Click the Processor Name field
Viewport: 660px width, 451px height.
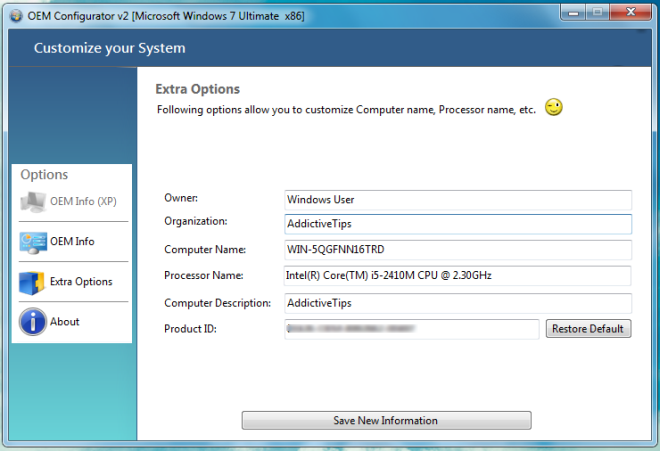coord(457,275)
